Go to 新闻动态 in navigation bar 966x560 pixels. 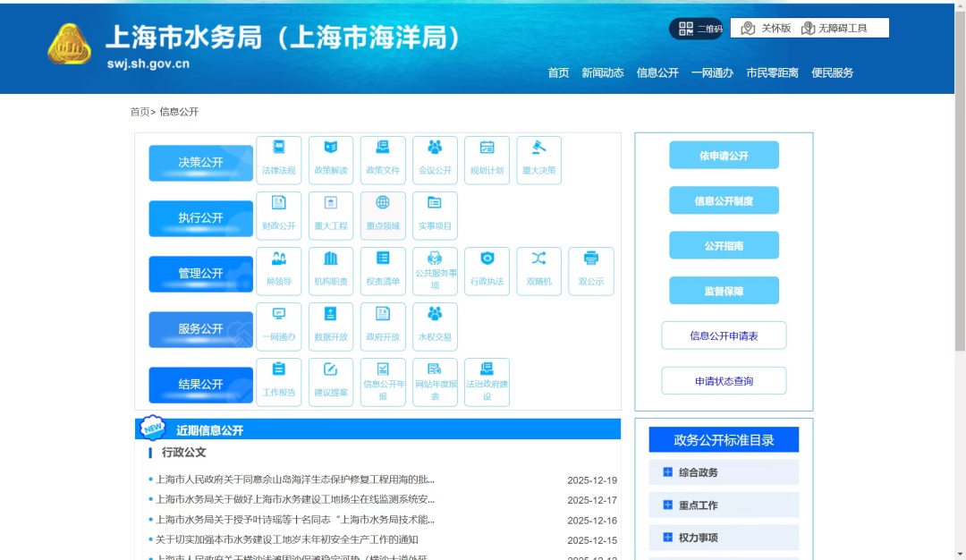click(x=602, y=73)
